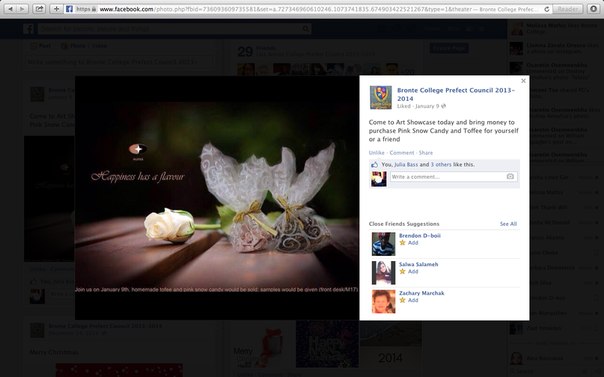The width and height of the screenshot is (604, 377).
Task: Add a bookmark with the plus button
Action: 56,8
